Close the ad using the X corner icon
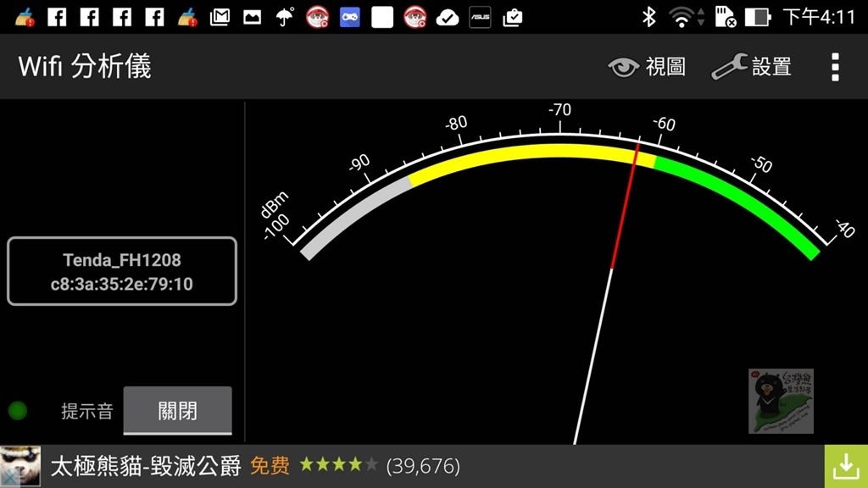The height and width of the screenshot is (488, 868). pos(9,480)
